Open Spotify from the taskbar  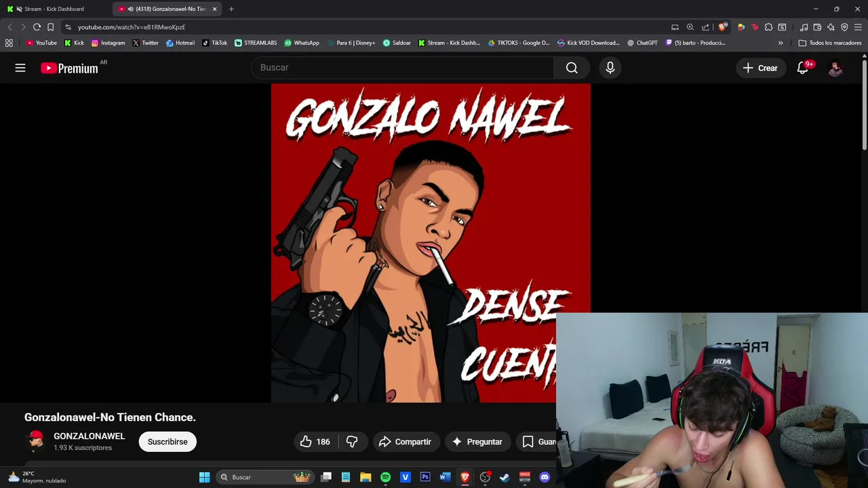click(385, 477)
